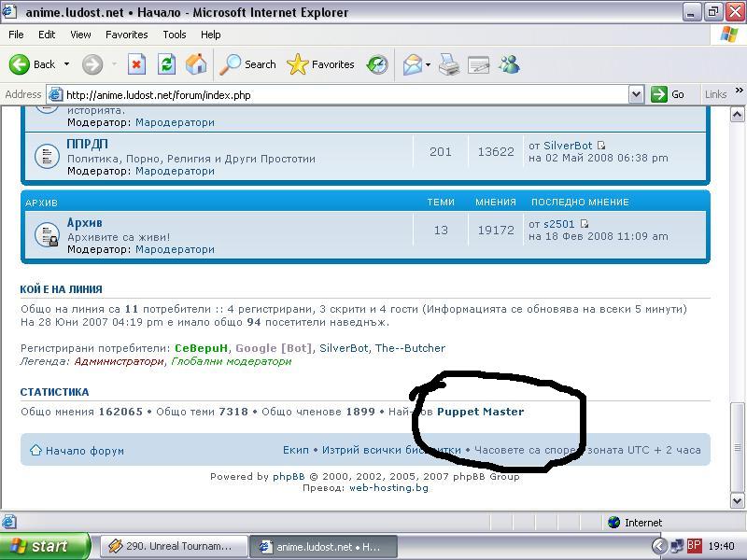
Task: Expand hidden system tray icons arrow
Action: [659, 546]
